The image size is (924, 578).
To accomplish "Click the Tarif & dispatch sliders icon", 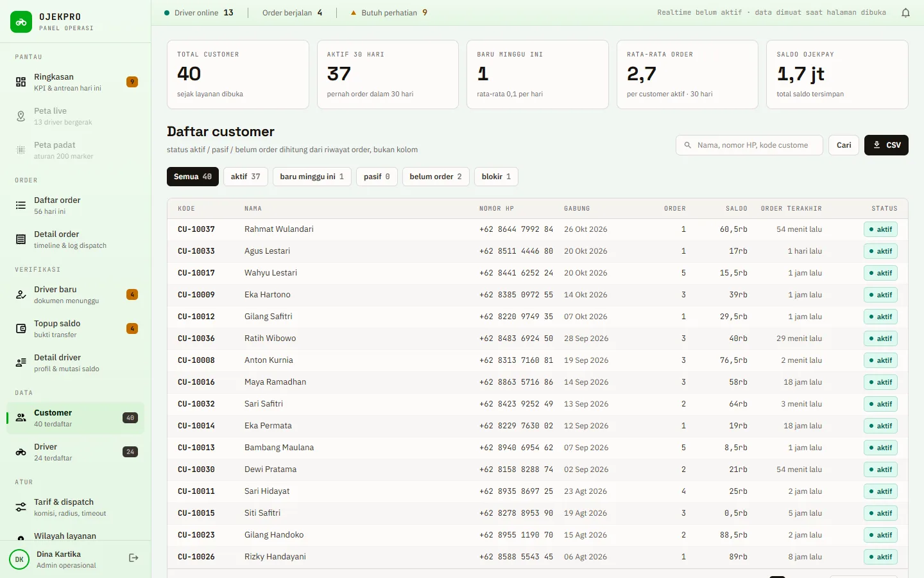I will coord(21,507).
